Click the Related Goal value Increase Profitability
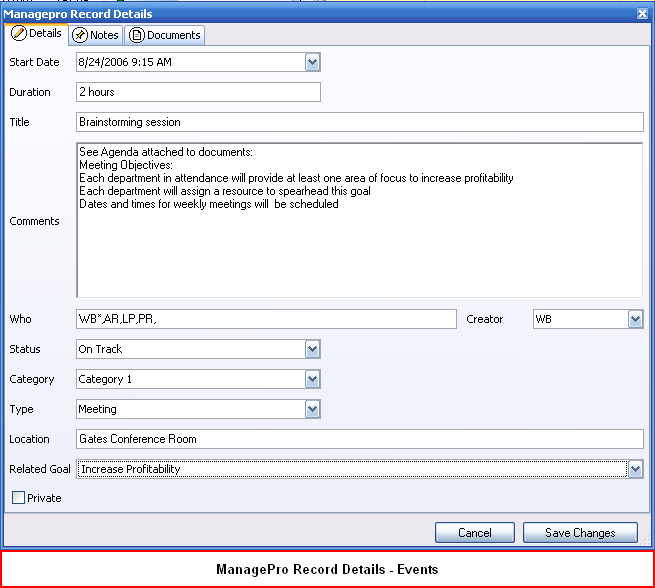The width and height of the screenshot is (655, 588). pos(131,469)
